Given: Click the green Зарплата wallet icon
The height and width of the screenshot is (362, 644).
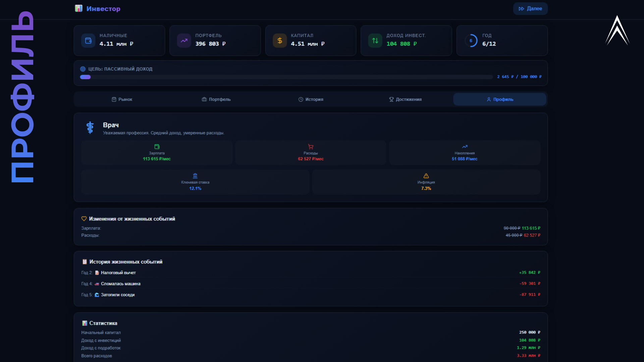Looking at the screenshot, I should point(157,147).
